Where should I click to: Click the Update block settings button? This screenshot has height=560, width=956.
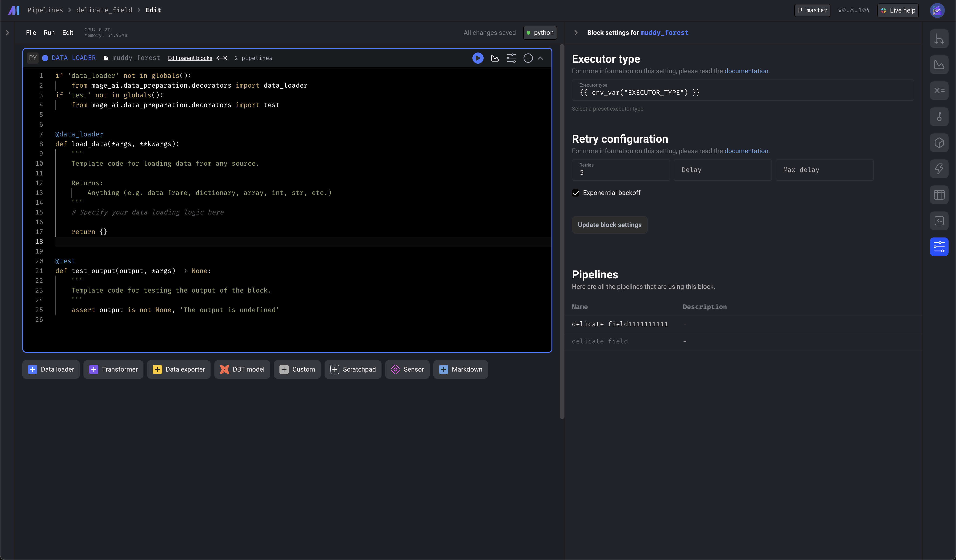tap(609, 225)
